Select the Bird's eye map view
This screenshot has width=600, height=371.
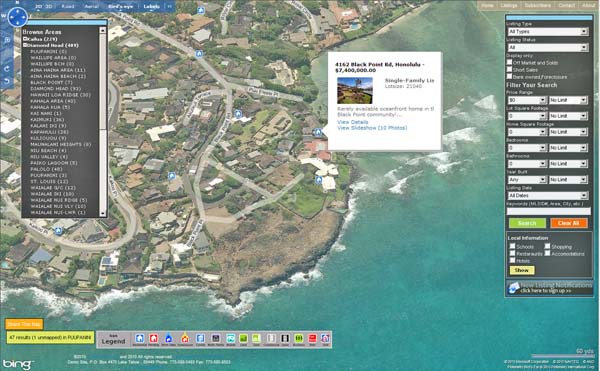[121, 7]
